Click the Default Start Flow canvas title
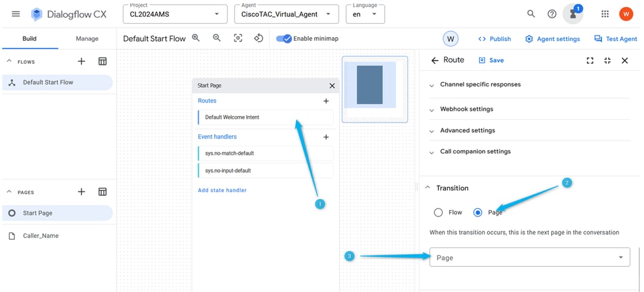This screenshot has width=644, height=292. [155, 39]
